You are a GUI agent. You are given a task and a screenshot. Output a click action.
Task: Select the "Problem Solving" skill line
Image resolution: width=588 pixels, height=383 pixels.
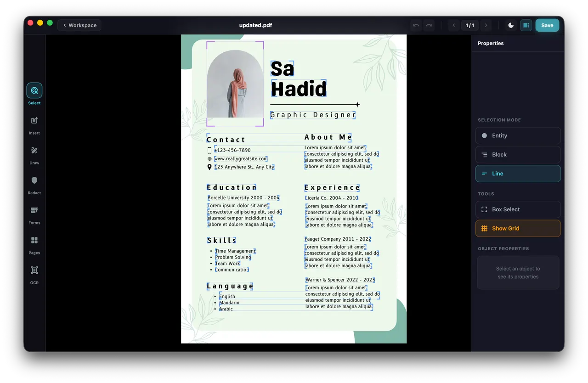point(233,257)
